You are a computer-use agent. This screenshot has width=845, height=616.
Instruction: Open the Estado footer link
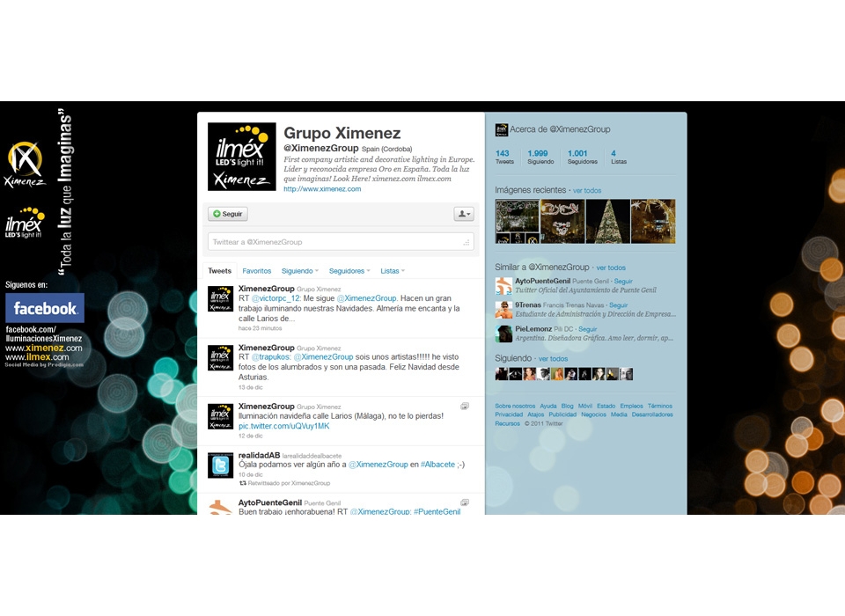[x=606, y=406]
